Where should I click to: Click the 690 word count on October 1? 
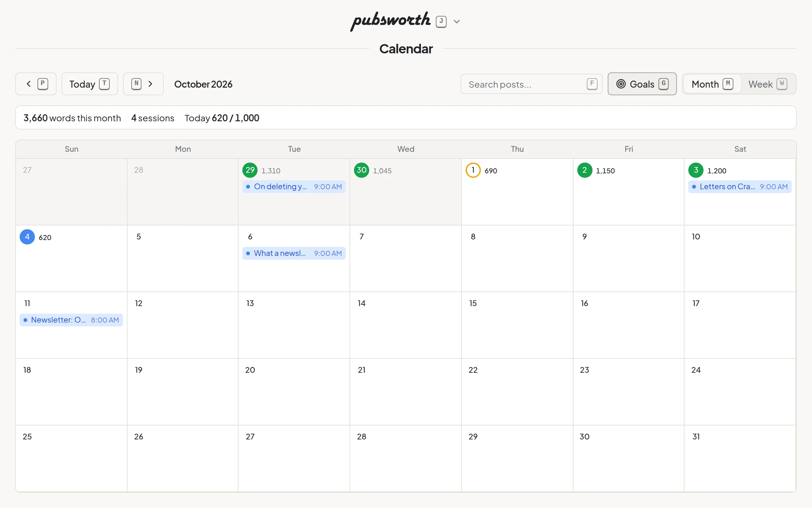(x=491, y=171)
